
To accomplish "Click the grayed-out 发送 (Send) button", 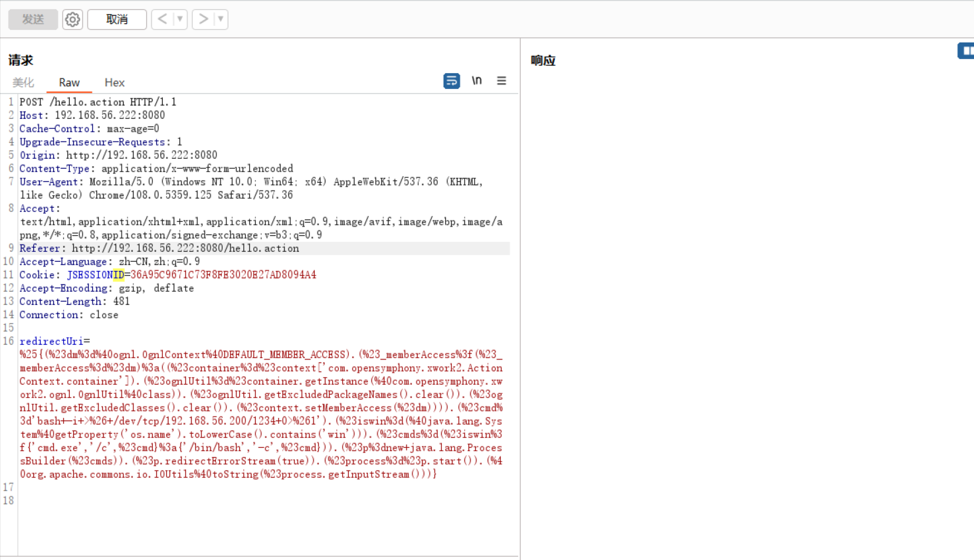I will point(33,19).
